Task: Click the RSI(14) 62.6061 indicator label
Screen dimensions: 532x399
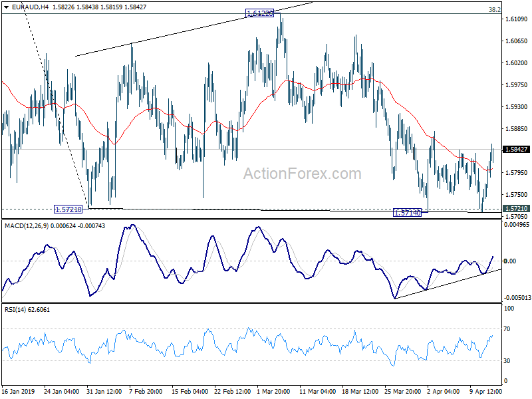Action: coord(27,309)
